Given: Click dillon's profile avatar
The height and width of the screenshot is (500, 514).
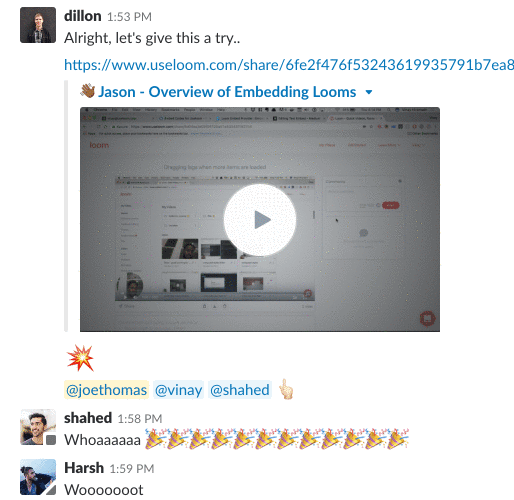Looking at the screenshot, I should (38, 25).
